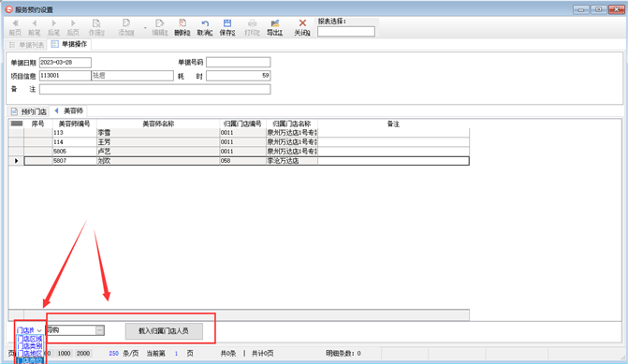Click the export (导出) toolbar icon
The height and width of the screenshot is (364, 628).
275,23
